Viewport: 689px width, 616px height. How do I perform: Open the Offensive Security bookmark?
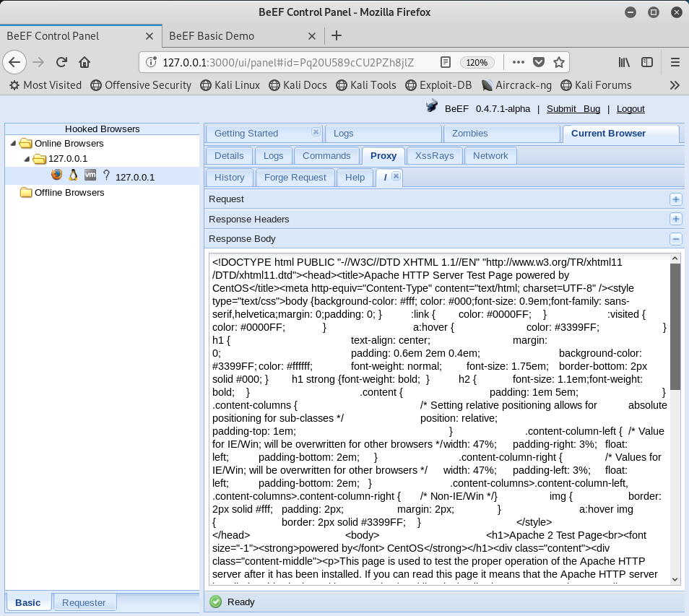(141, 85)
